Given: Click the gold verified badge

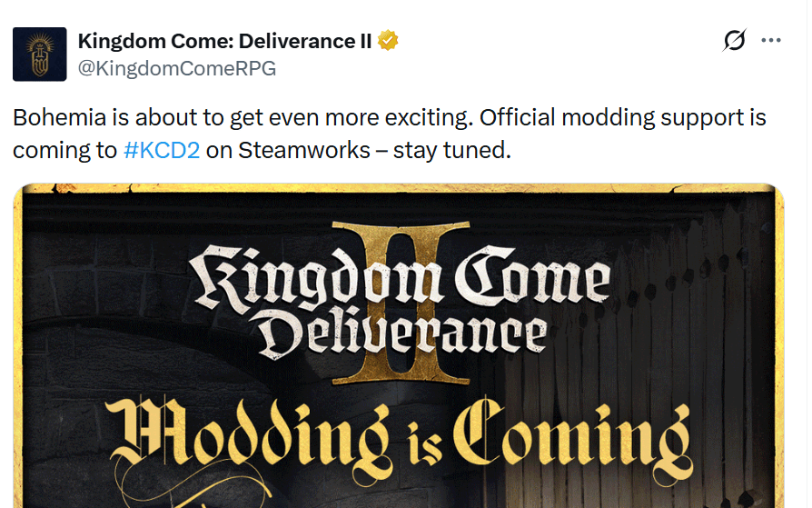Looking at the screenshot, I should pyautogui.click(x=389, y=41).
